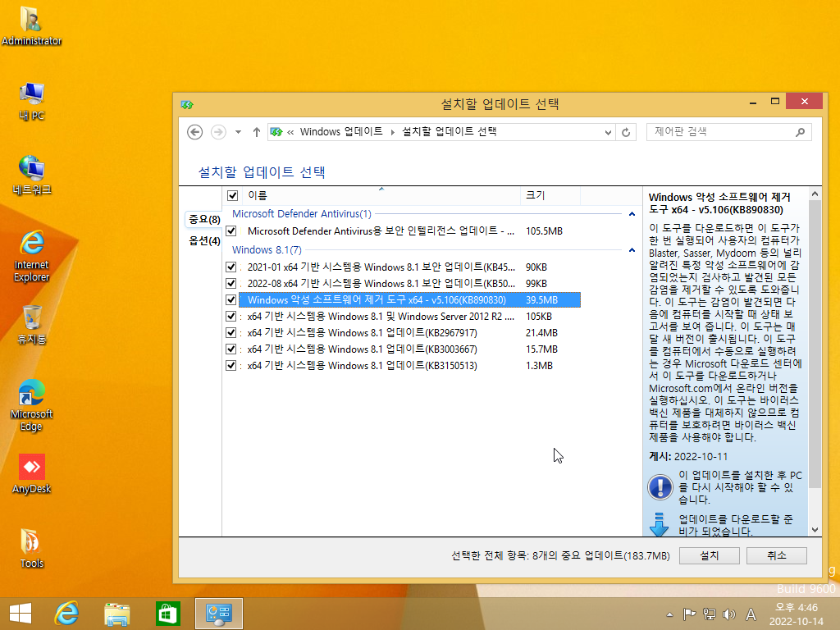Click the 설치할 업데이트 선택 breadcrumb

pos(449,132)
